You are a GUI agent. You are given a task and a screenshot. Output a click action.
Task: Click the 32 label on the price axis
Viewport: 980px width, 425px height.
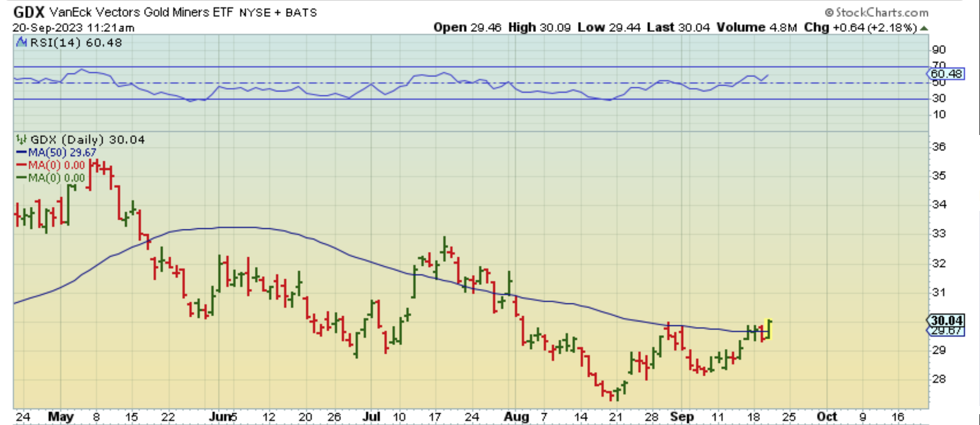[x=938, y=263]
